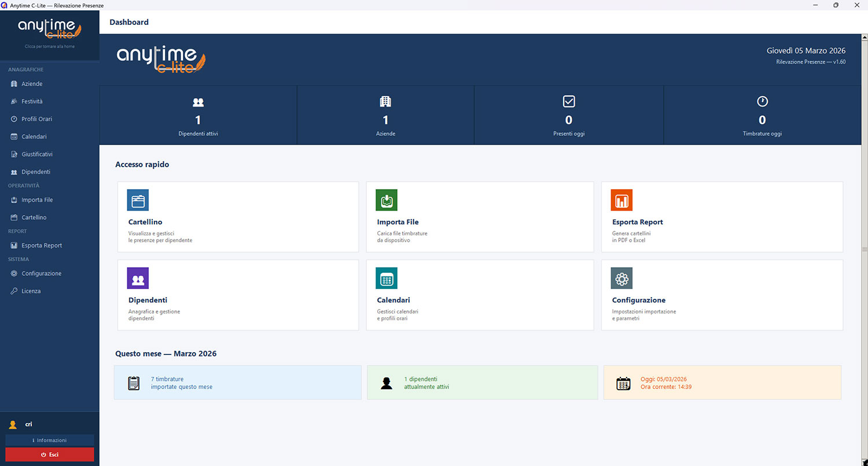Go to Profili Orari in sidebar
Image resolution: width=868 pixels, height=466 pixels.
pos(36,119)
